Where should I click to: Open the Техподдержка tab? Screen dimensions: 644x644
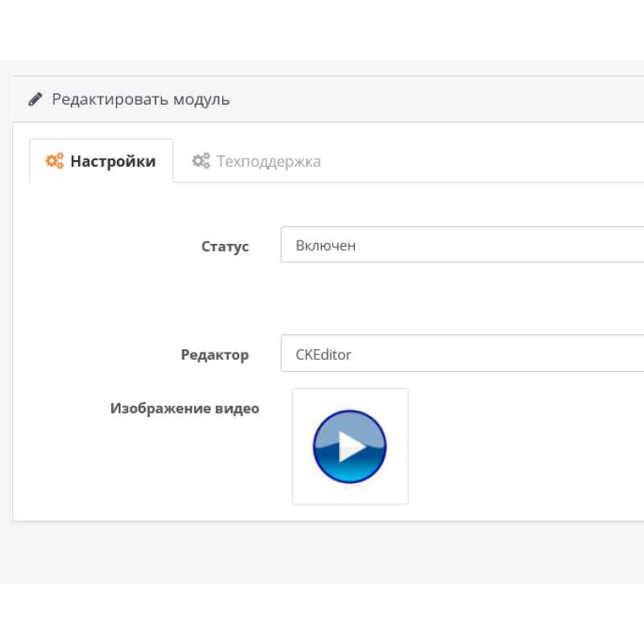coord(258,161)
